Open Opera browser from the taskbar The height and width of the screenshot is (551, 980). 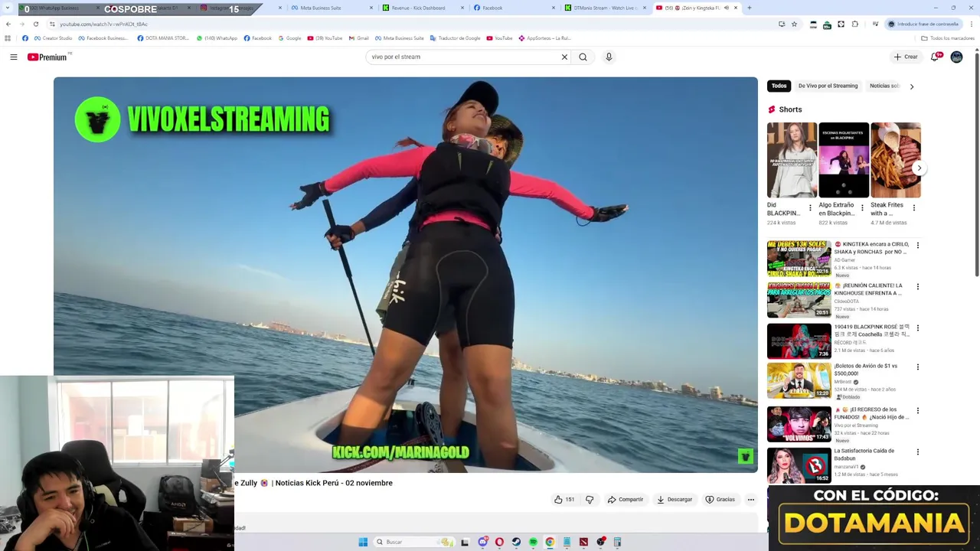499,542
